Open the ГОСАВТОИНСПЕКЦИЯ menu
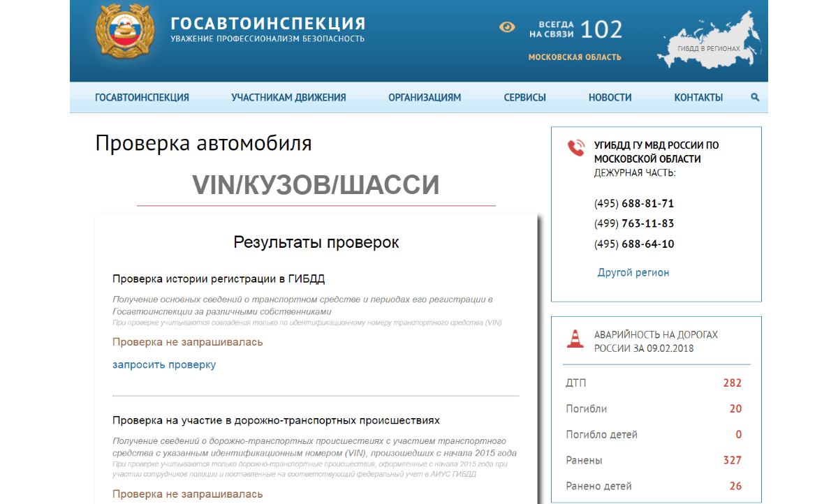838x504 pixels. pos(142,97)
